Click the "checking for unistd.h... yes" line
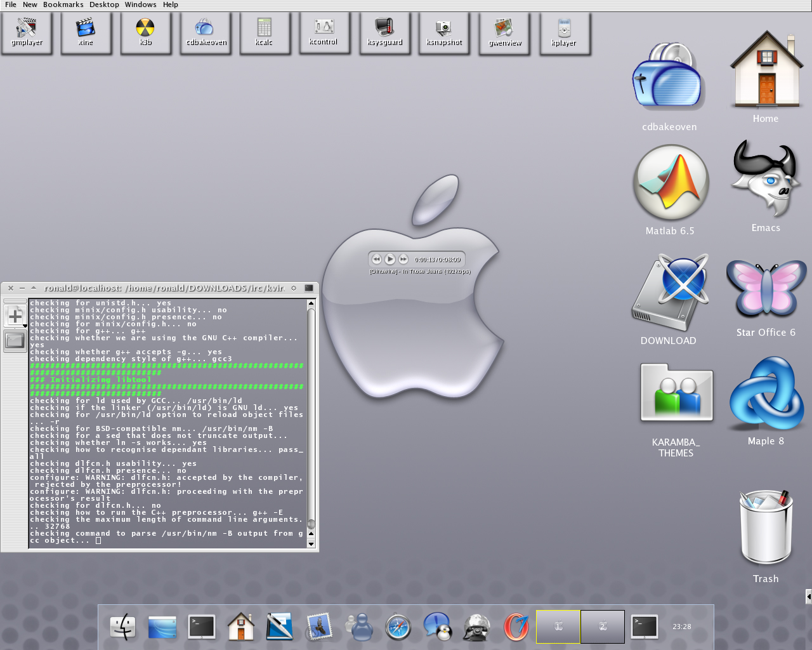The width and height of the screenshot is (812, 650). pyautogui.click(x=101, y=303)
